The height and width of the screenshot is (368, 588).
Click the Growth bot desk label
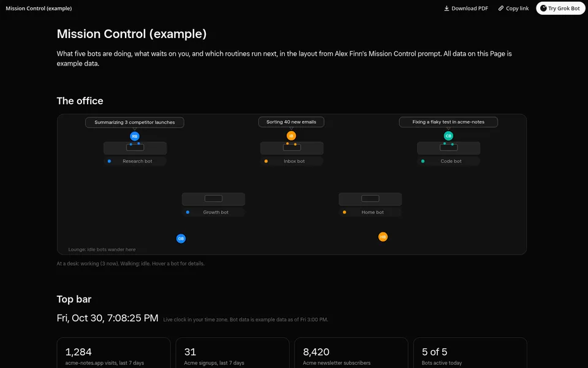[x=213, y=212]
